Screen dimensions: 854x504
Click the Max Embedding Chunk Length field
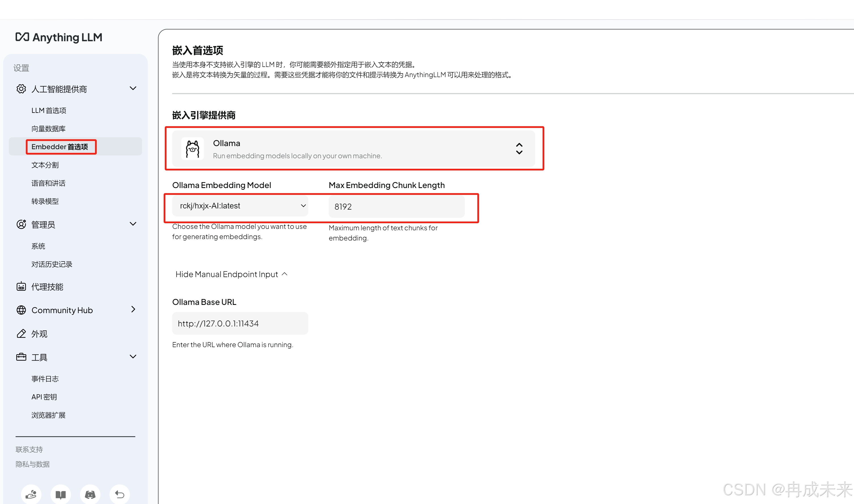tap(396, 206)
